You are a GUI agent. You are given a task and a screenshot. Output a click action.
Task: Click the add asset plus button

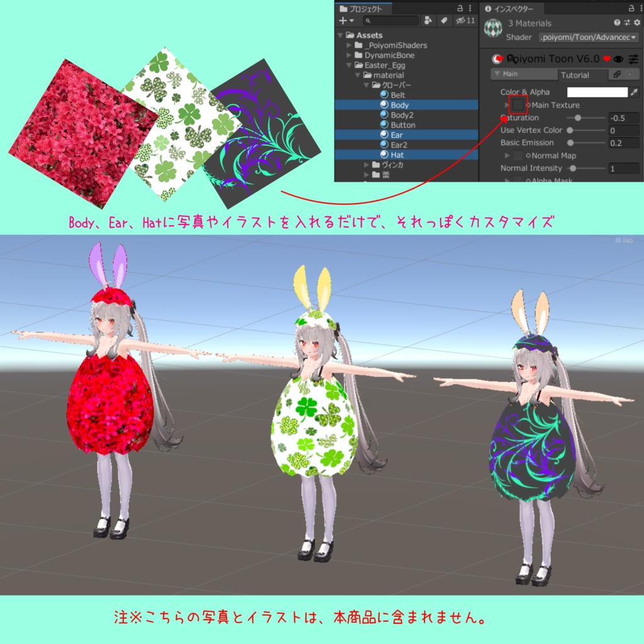click(x=343, y=21)
